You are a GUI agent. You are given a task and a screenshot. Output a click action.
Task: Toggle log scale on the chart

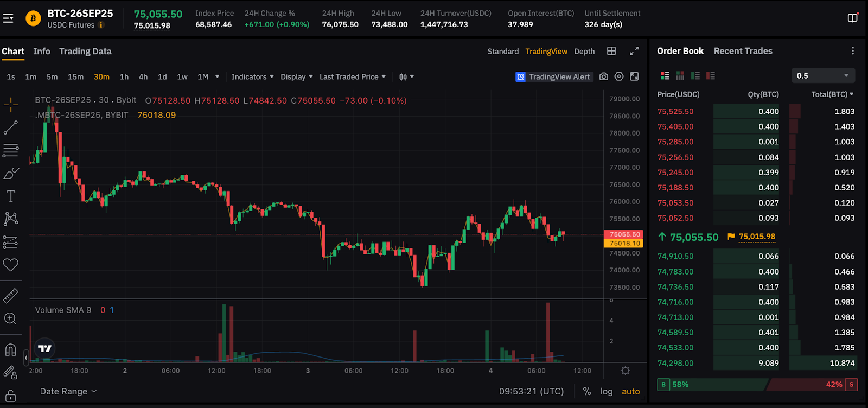607,391
